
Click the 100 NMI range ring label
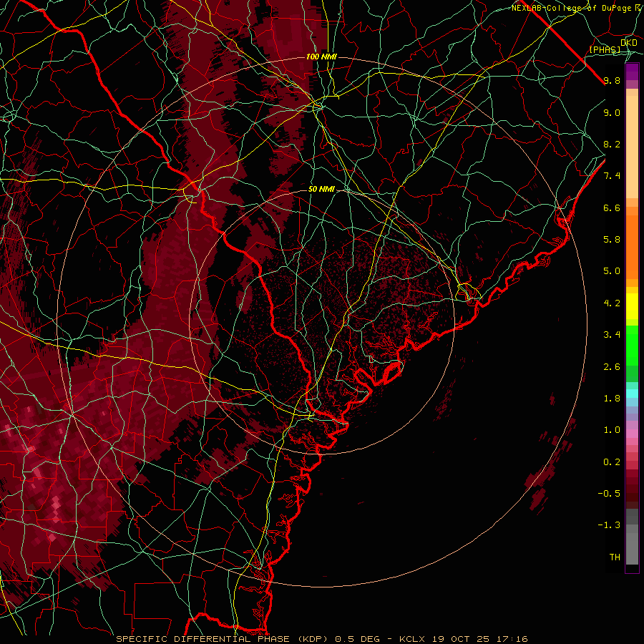click(x=321, y=57)
